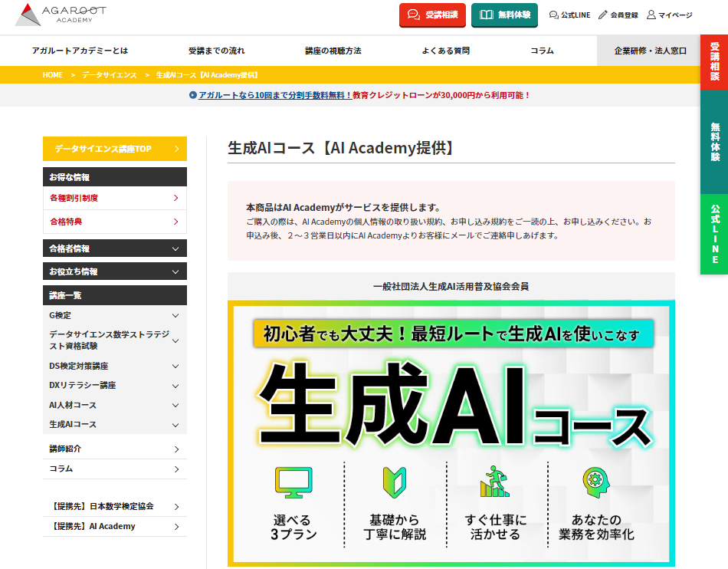Click the stair-climbing figure icon above すぐ仕事に活かせる
This screenshot has height=569, width=728.
494,482
